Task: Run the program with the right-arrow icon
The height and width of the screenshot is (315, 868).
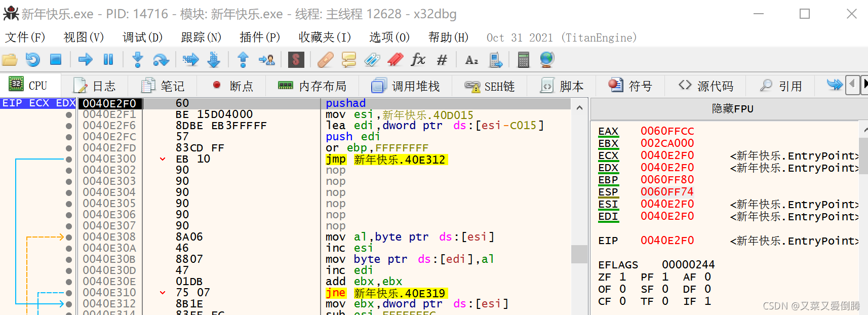Action: point(86,60)
